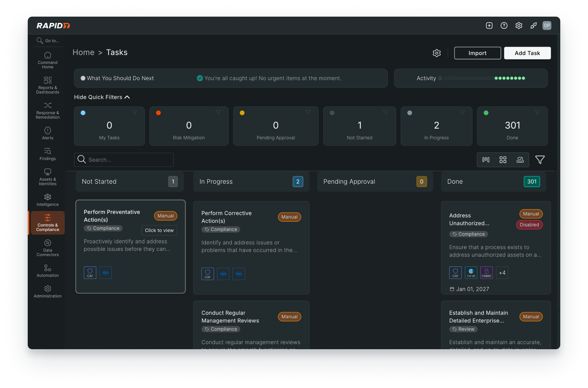588x388 pixels.
Task: Open top bar settings gear icon
Action: point(518,25)
